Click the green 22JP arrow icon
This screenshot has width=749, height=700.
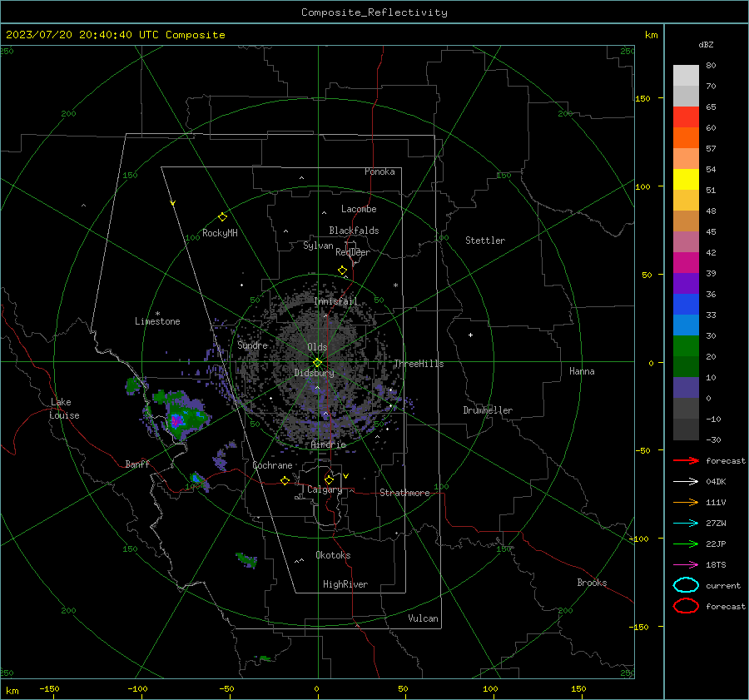point(686,544)
